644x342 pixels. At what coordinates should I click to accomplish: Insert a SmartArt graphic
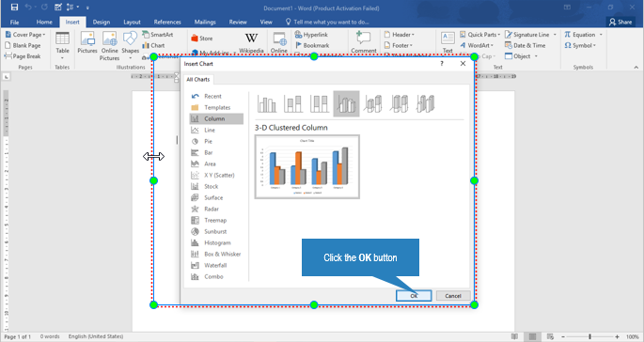[158, 35]
